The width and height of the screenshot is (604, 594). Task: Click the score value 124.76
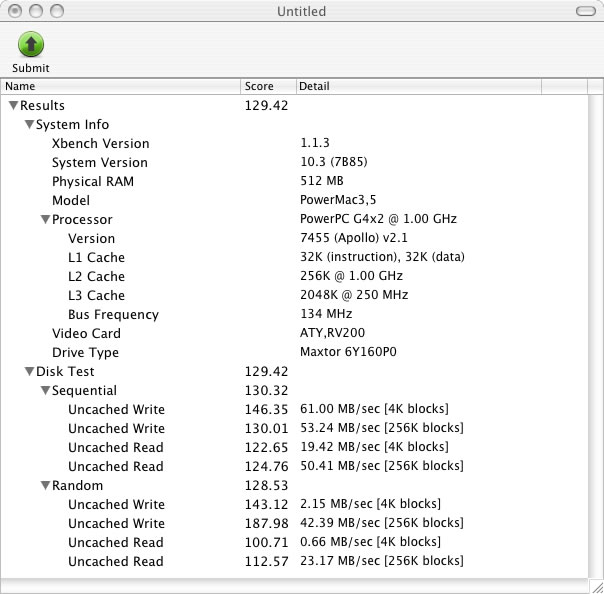267,466
